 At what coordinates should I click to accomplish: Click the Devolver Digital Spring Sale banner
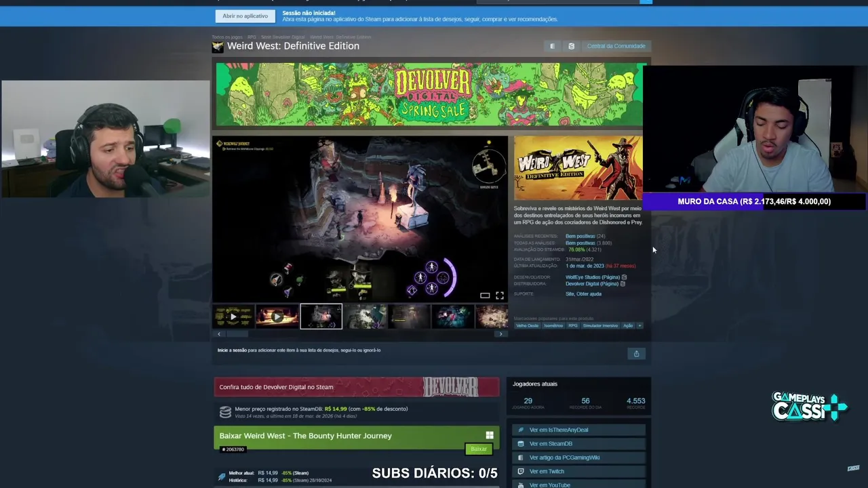pos(430,94)
